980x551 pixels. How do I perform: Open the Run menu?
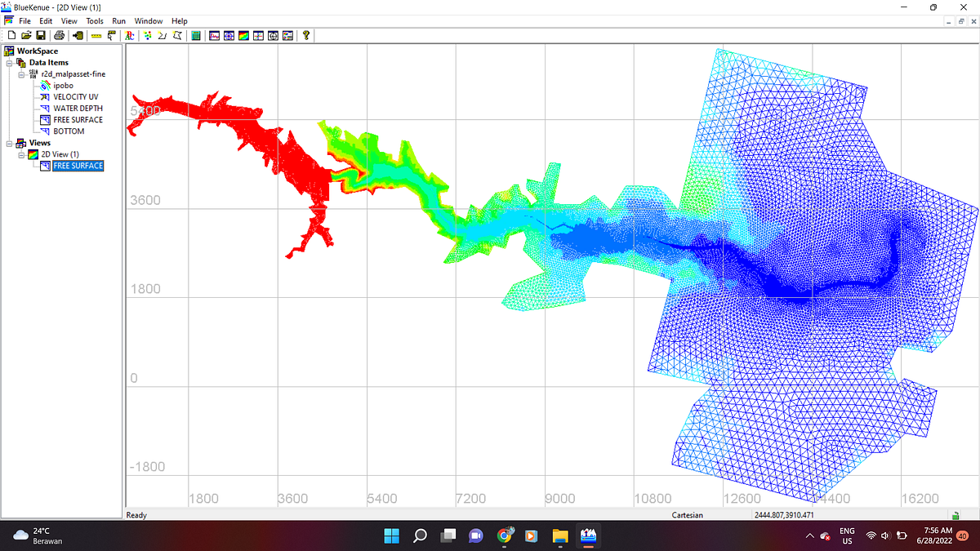119,20
